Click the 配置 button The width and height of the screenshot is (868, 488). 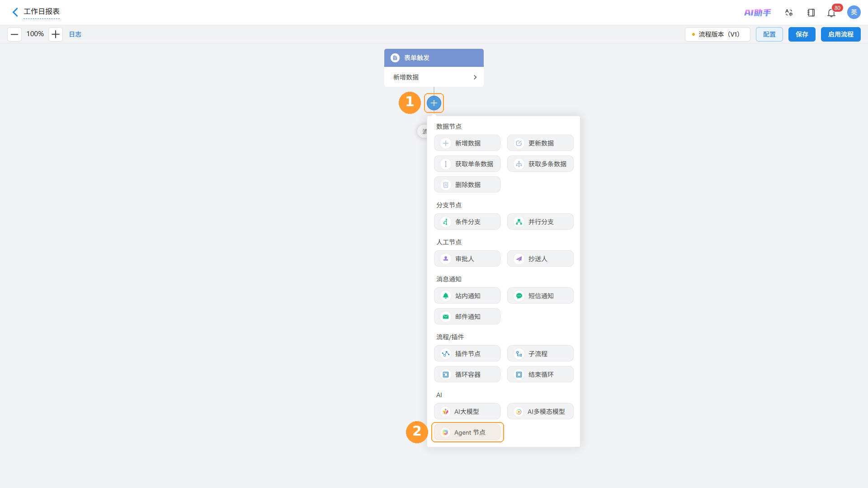click(769, 34)
